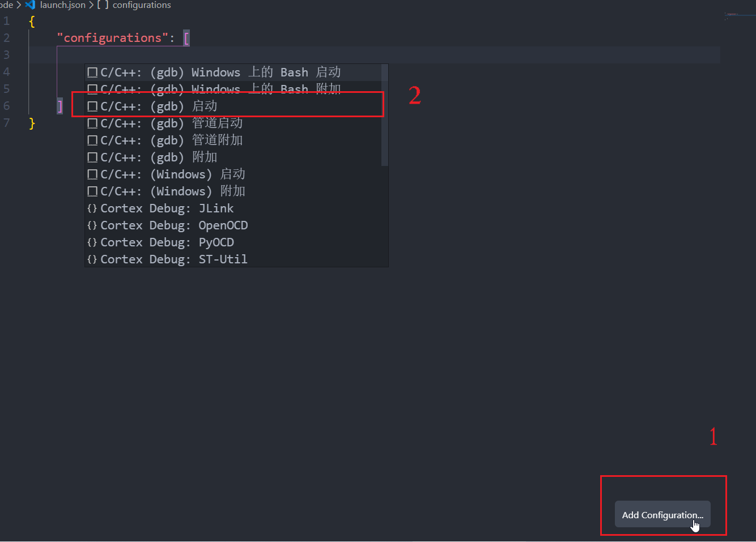The image size is (756, 542).
Task: Check the box next to C/C++: (gdb) 管道附加
Action: (x=92, y=140)
